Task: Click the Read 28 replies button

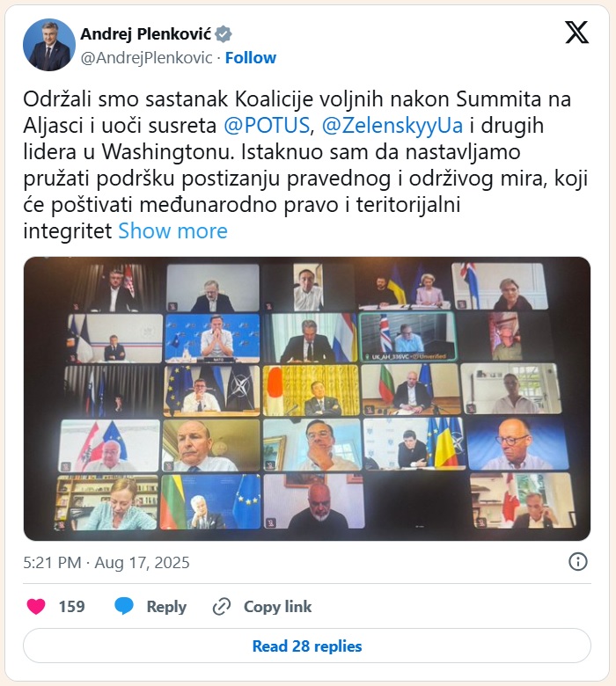Action: (x=307, y=646)
